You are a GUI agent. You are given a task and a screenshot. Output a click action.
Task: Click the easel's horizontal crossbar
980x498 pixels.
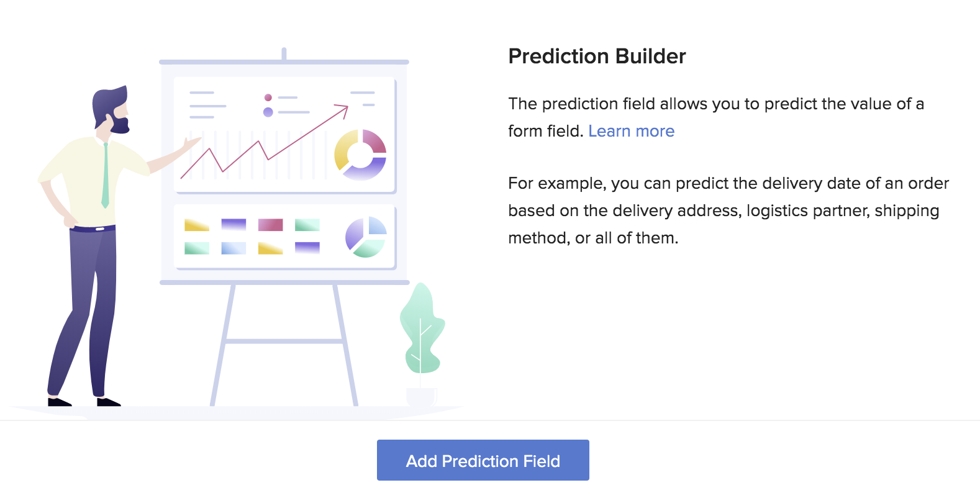[x=285, y=341]
